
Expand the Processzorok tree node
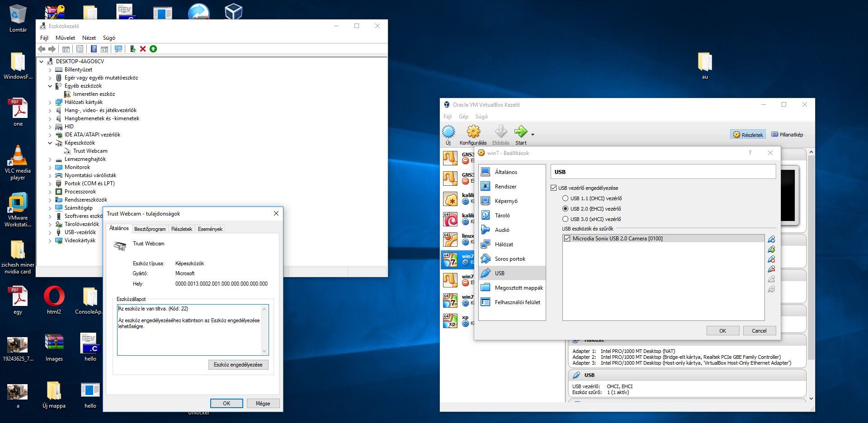pyautogui.click(x=50, y=192)
